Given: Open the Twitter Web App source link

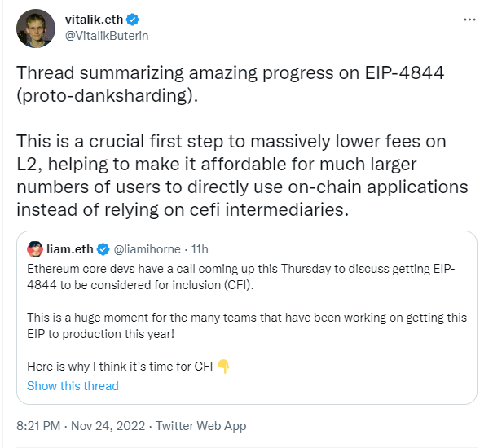Looking at the screenshot, I should click(201, 426).
